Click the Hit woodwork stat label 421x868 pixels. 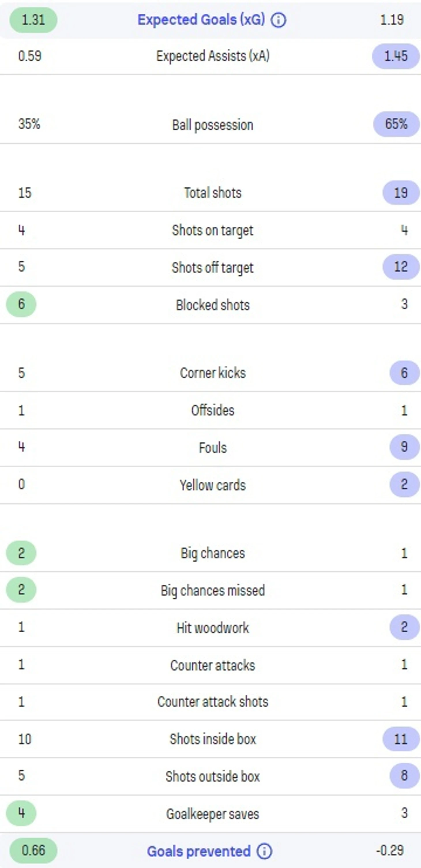[213, 628]
